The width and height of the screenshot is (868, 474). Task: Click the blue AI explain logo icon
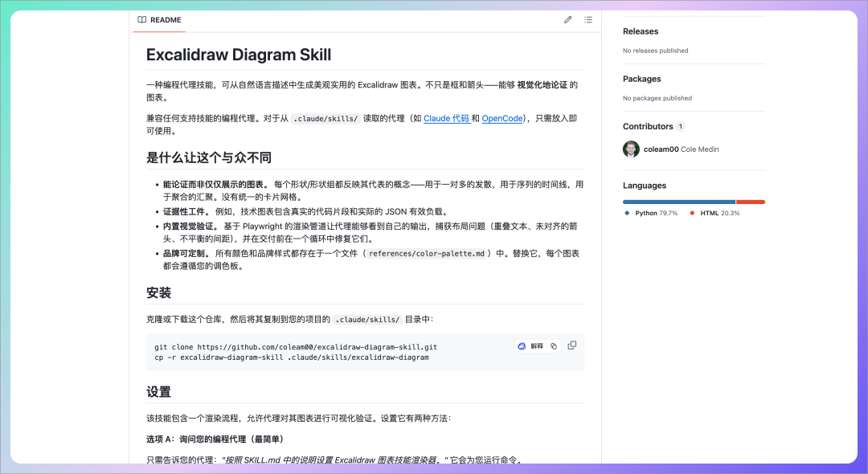pyautogui.click(x=522, y=346)
